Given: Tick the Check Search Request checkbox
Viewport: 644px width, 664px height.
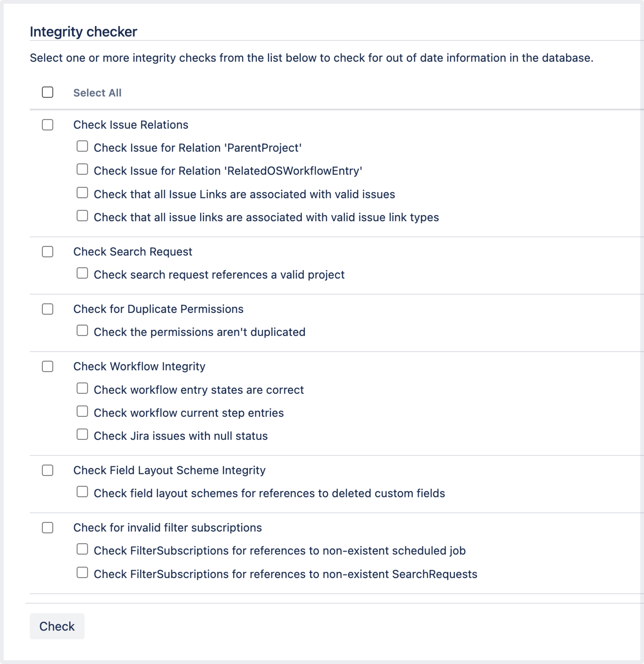Looking at the screenshot, I should (47, 252).
